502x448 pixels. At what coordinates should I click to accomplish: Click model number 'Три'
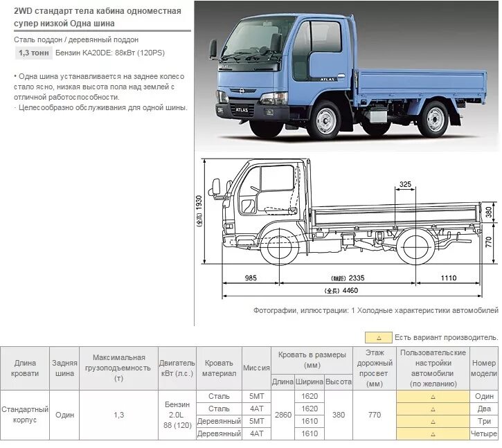coord(484,422)
